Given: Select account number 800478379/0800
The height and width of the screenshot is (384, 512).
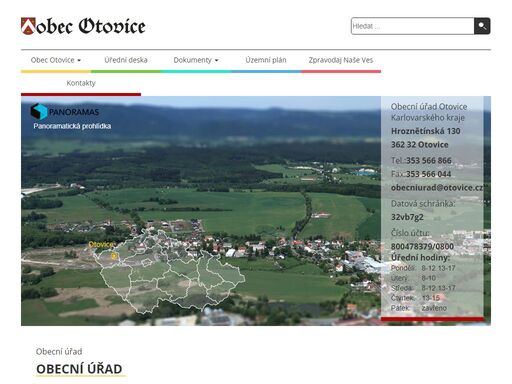Looking at the screenshot, I should point(422,246).
